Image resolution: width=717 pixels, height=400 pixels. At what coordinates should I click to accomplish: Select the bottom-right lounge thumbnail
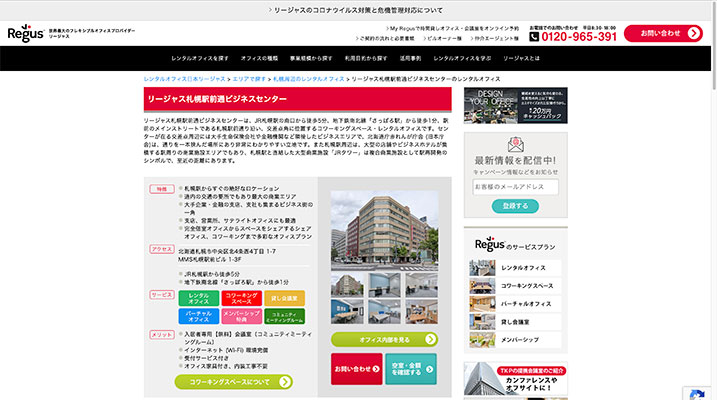pos(421,311)
